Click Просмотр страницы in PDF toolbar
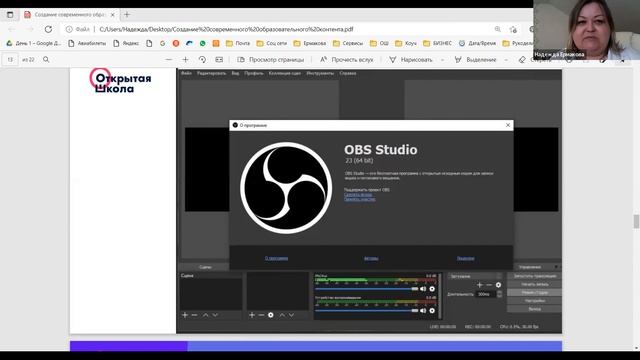Screen dimensions: 640x360 pos(271,60)
